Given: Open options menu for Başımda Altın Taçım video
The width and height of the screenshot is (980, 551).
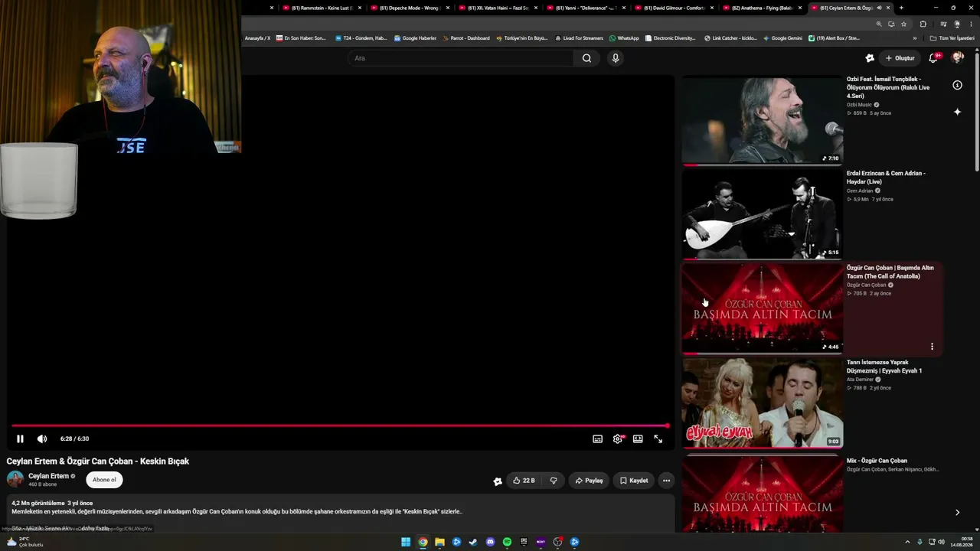Looking at the screenshot, I should (x=932, y=347).
